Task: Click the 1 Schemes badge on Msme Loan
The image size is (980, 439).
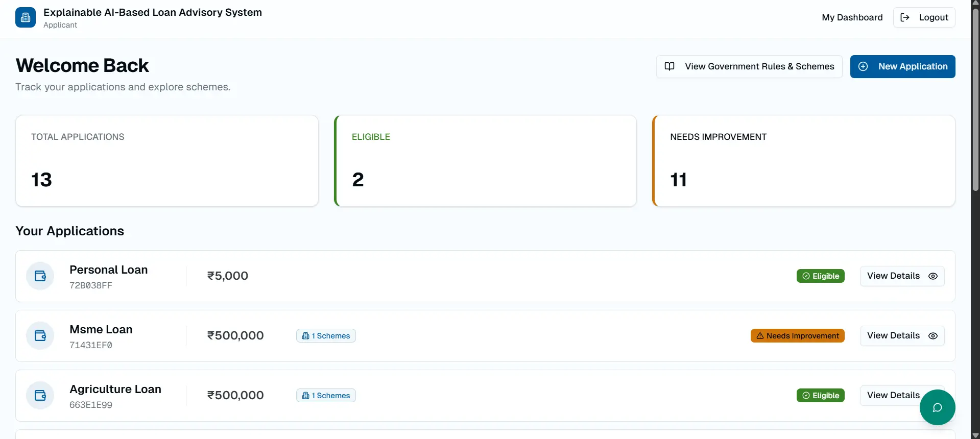Action: click(x=326, y=336)
